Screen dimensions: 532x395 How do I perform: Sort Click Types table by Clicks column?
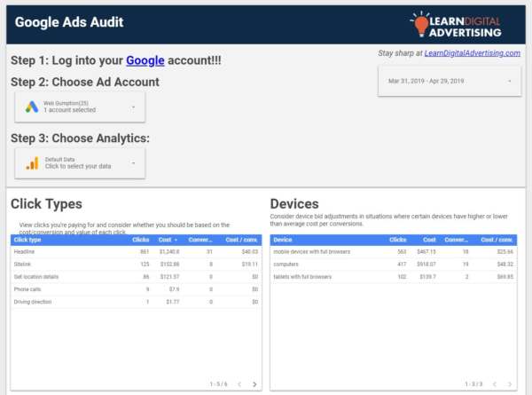[x=140, y=240]
